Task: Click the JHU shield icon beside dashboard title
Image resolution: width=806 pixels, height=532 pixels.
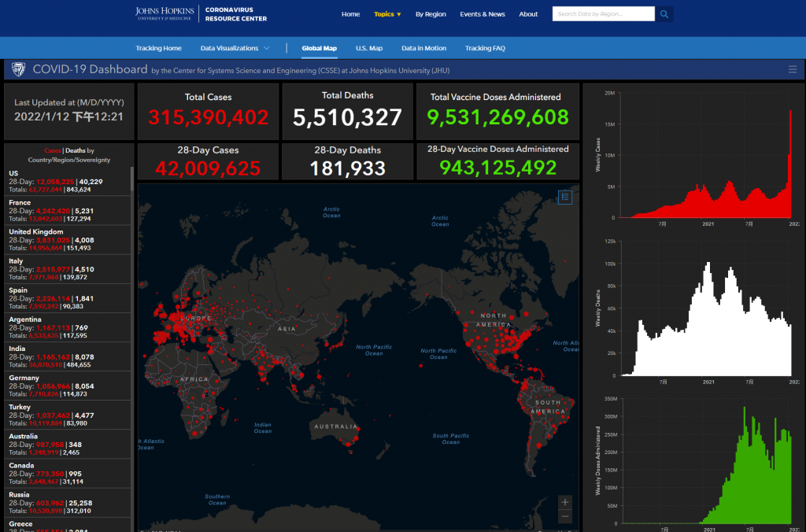Action: point(18,69)
